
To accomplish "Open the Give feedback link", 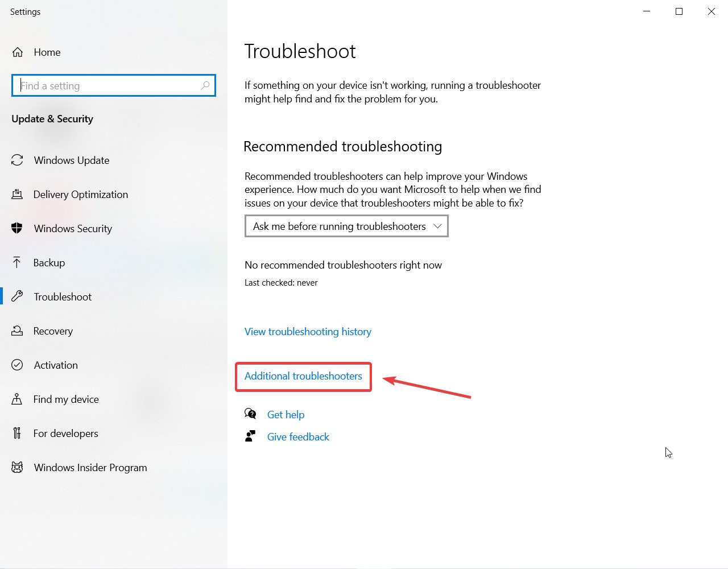I will [x=298, y=437].
